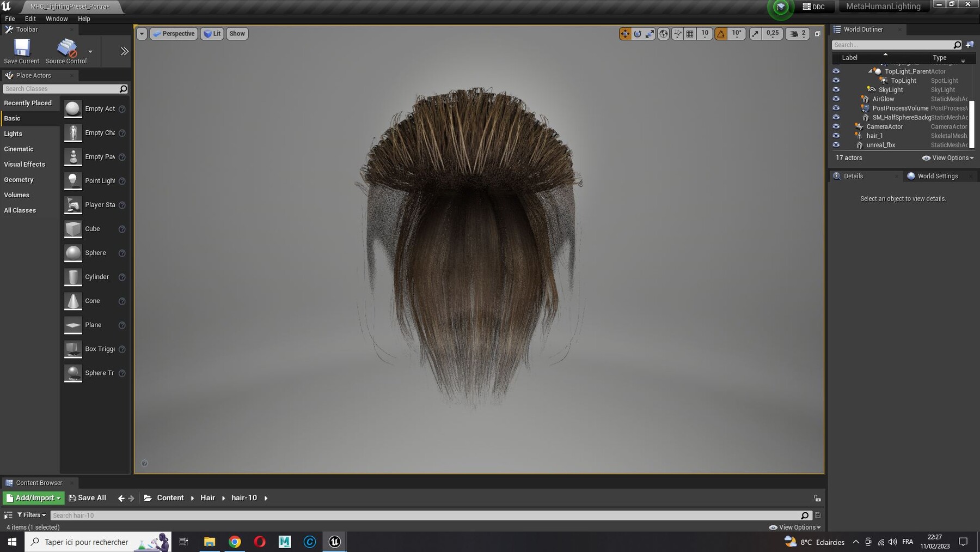
Task: Open Maya from the taskbar
Action: click(285, 542)
